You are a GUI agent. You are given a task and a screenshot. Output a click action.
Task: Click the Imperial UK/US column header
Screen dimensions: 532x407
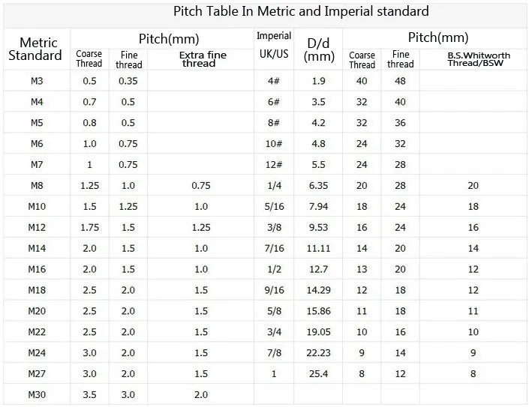point(274,45)
